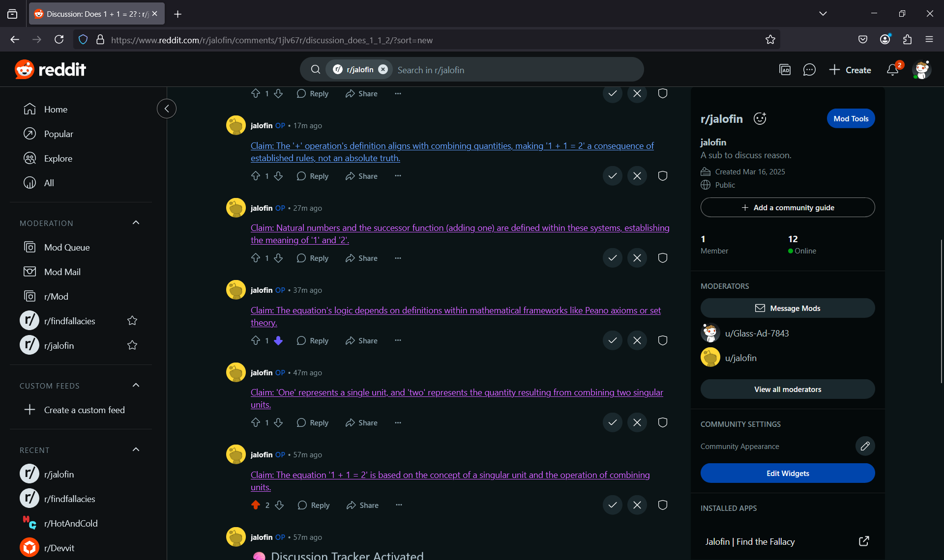The height and width of the screenshot is (560, 944).
Task: Toggle upvote on 57m ago claim comment
Action: coord(256,505)
